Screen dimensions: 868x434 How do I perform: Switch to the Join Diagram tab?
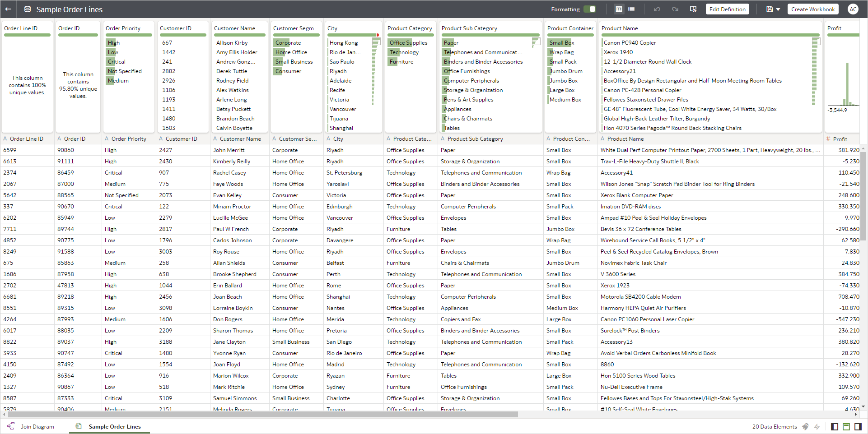37,426
